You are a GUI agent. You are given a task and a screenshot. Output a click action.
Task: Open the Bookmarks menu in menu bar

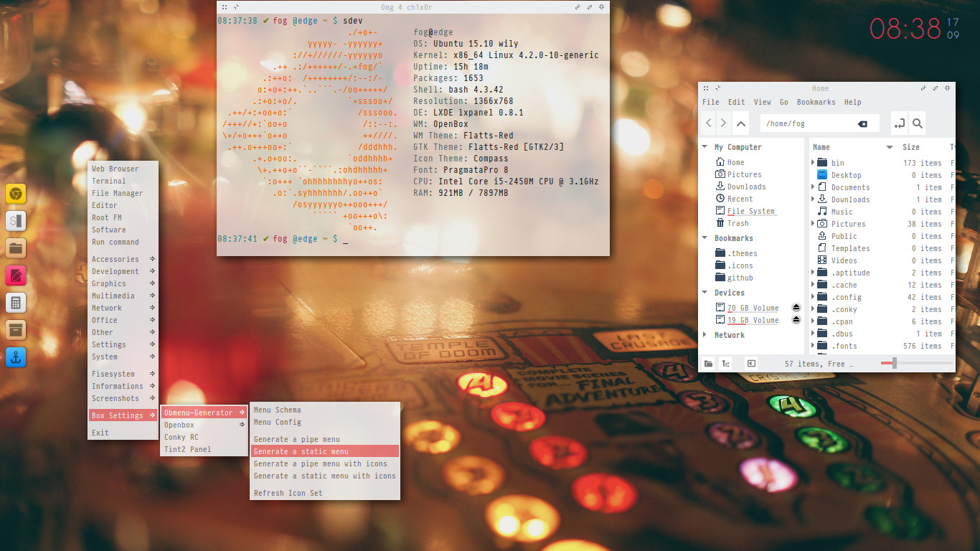tap(816, 102)
